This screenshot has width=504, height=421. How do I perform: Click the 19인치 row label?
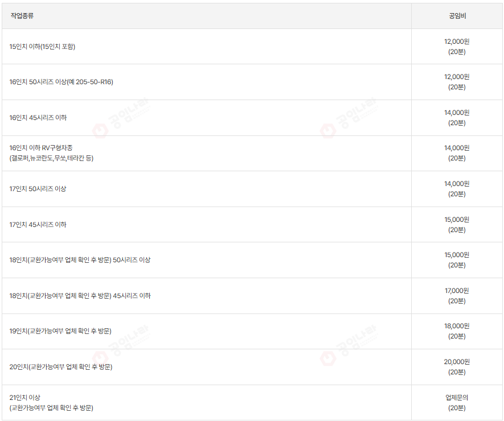60,331
